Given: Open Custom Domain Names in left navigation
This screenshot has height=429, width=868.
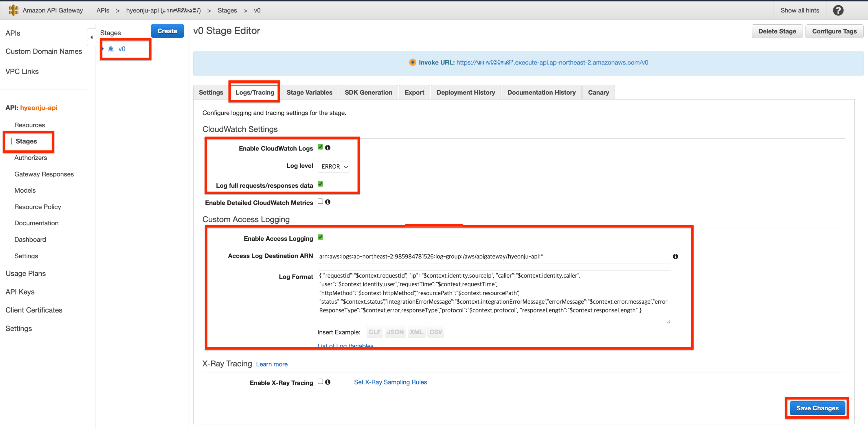Looking at the screenshot, I should (x=43, y=51).
